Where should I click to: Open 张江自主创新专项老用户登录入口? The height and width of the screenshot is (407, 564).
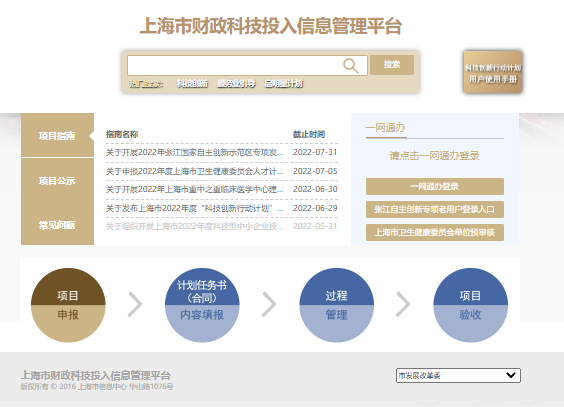point(435,209)
